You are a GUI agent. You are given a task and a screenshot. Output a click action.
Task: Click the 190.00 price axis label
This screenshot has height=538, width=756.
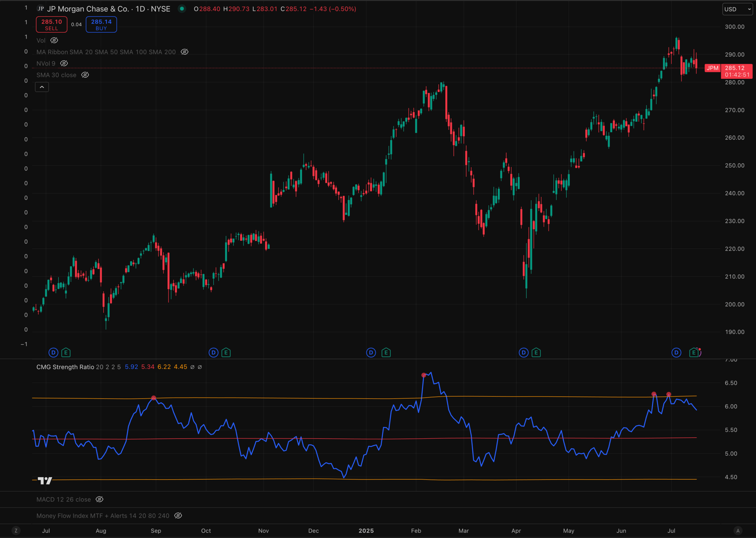point(735,332)
